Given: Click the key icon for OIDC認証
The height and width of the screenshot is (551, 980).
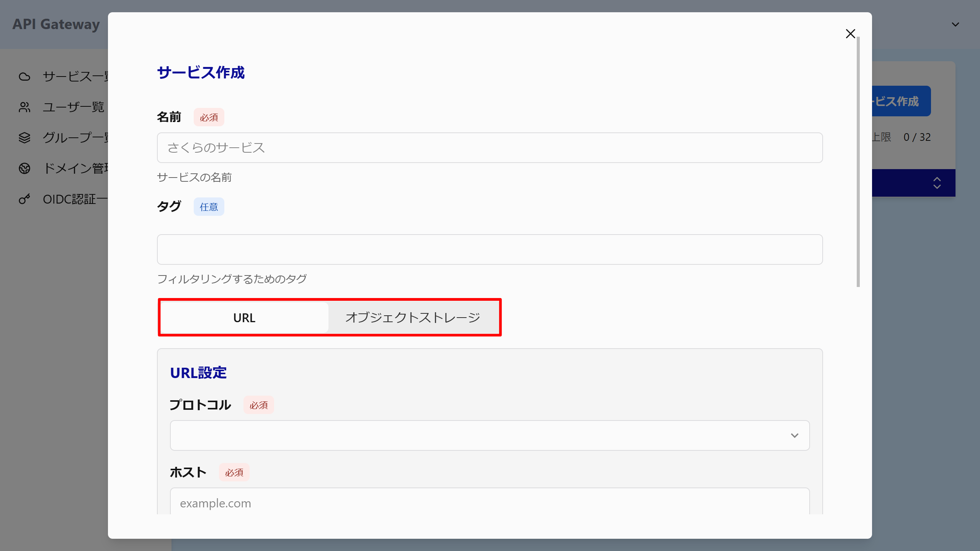Looking at the screenshot, I should click(24, 199).
